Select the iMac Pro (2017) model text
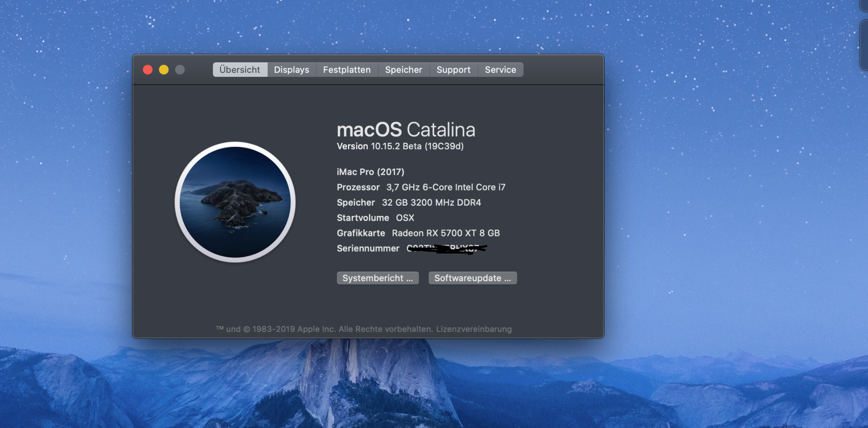The width and height of the screenshot is (868, 428). click(371, 172)
